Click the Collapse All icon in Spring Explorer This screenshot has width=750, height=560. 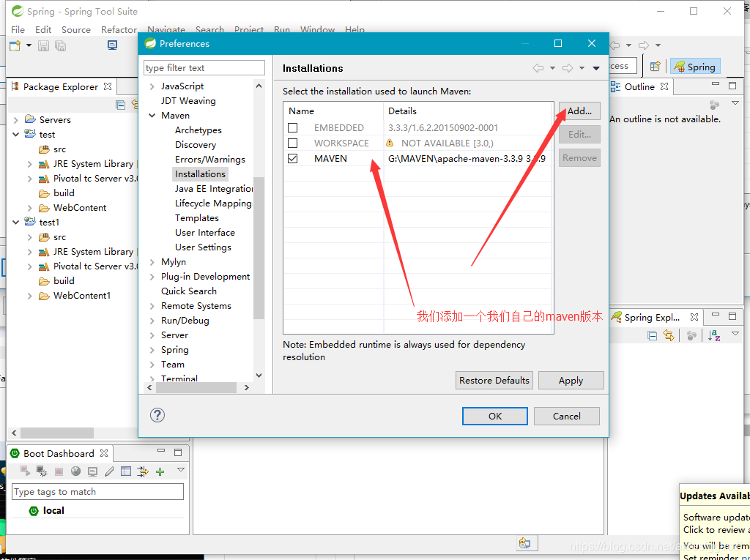652,336
